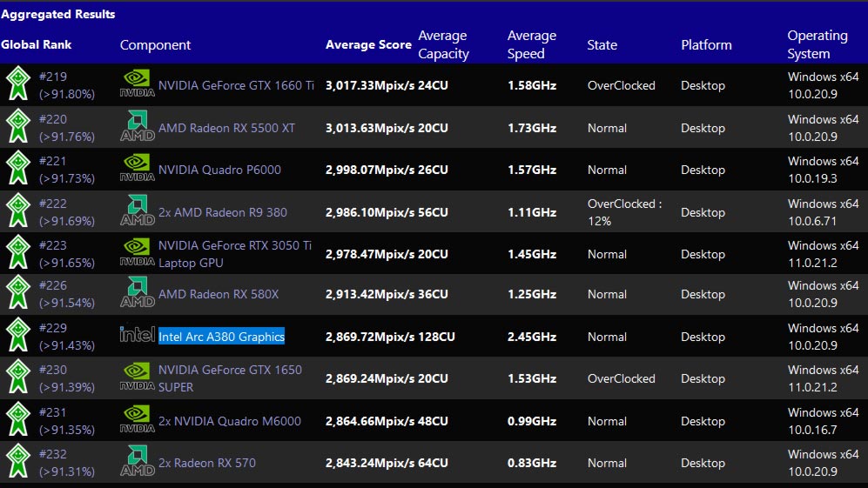This screenshot has width=868, height=488.
Task: Click the Operating System column header
Action: [818, 45]
